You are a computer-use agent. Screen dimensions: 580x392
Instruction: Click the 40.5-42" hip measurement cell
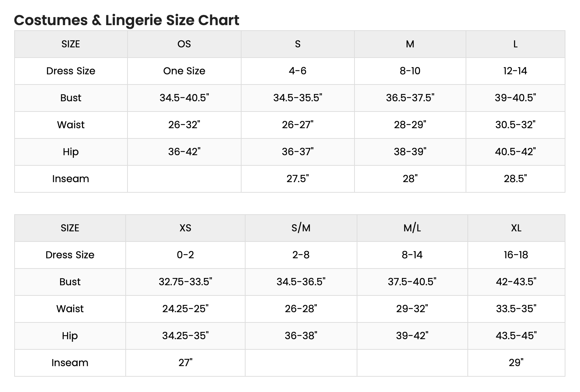pos(515,152)
